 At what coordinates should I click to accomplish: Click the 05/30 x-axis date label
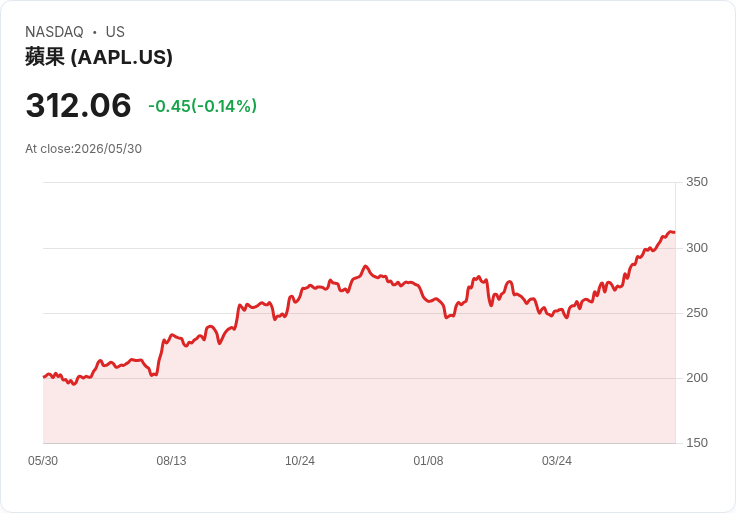pyautogui.click(x=43, y=461)
